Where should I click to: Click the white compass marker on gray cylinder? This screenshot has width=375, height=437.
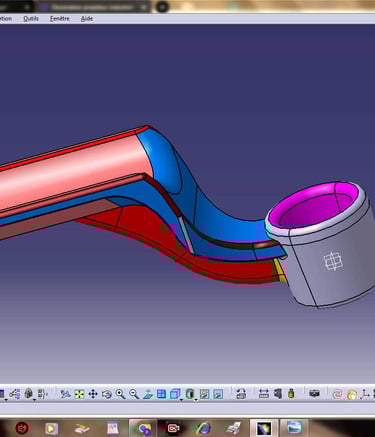coord(333,261)
